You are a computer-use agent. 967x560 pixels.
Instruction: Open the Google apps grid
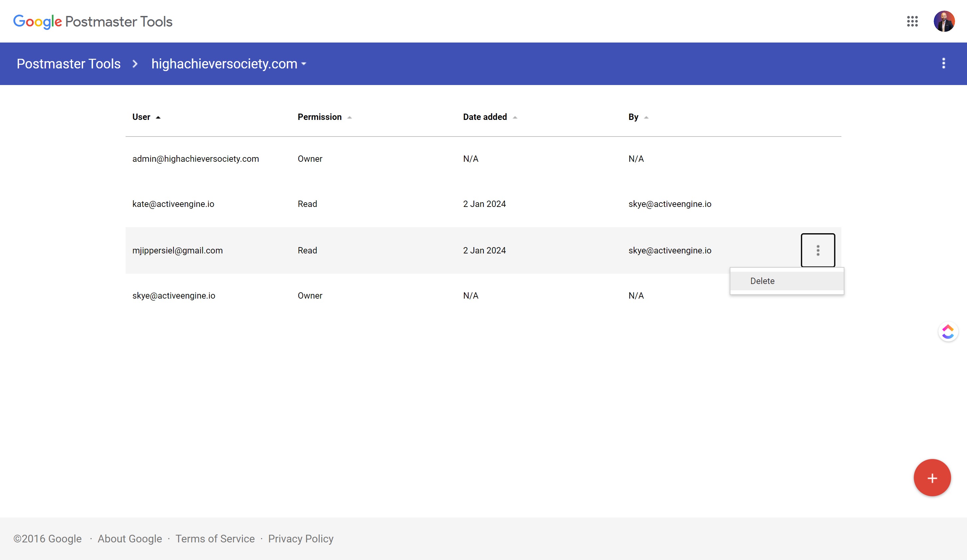coord(913,22)
